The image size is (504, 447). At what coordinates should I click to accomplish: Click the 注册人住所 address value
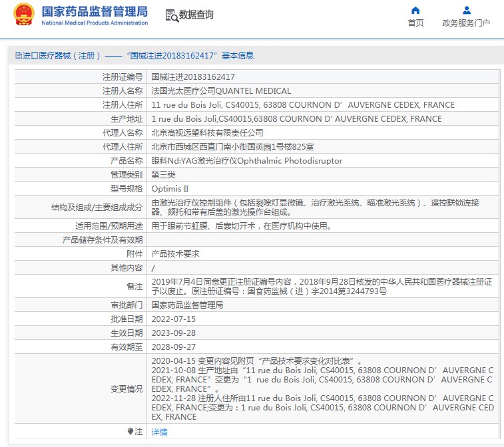303,105
